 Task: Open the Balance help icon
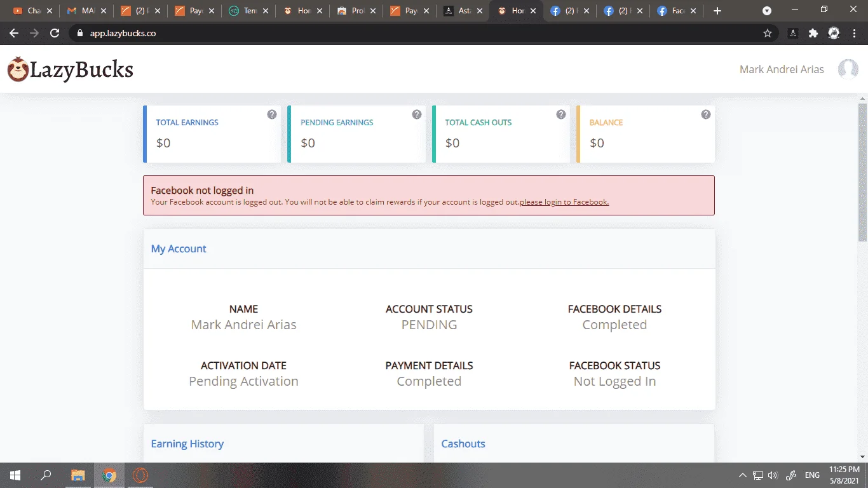coord(705,114)
